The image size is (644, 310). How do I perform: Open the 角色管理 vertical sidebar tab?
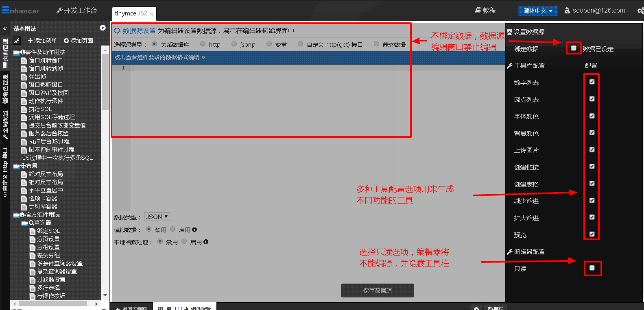coord(5,89)
